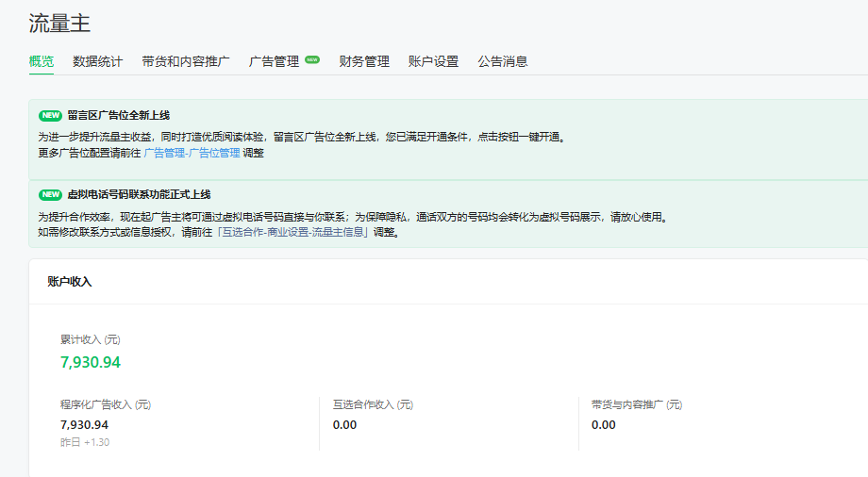This screenshot has width=868, height=477.
Task: Click the 虚拟电话号码联系功能正式上线 notice title
Action: (x=139, y=195)
